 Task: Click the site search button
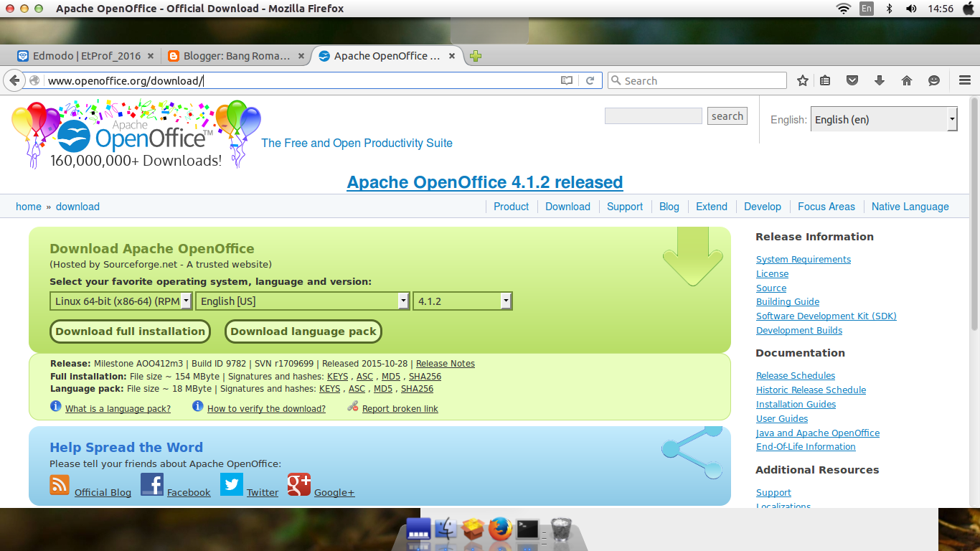pyautogui.click(x=727, y=116)
